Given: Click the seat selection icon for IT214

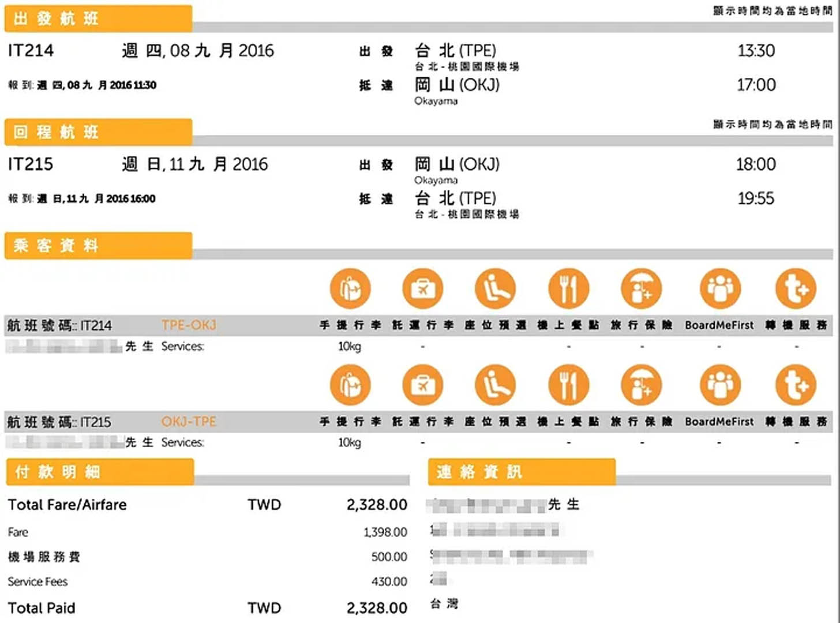Looking at the screenshot, I should pos(496,288).
